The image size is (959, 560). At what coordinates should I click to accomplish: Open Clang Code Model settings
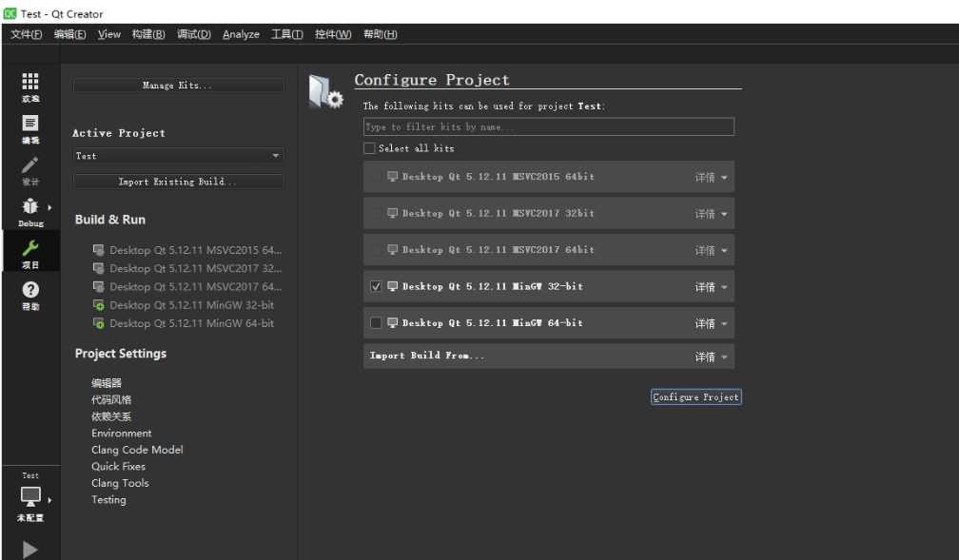(137, 450)
